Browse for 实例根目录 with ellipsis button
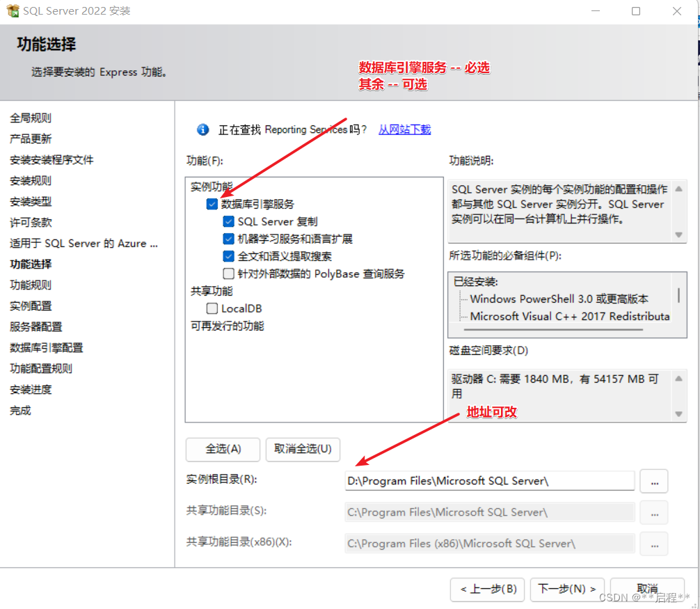Viewport: 700px width, 609px height. pos(654,482)
